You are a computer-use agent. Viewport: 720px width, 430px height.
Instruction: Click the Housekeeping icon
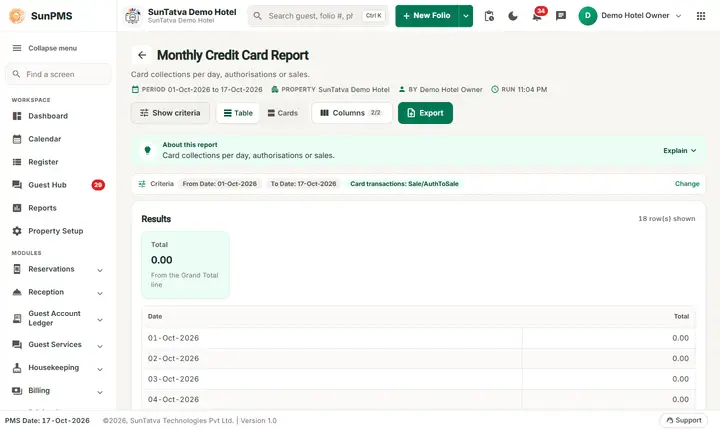click(x=17, y=368)
